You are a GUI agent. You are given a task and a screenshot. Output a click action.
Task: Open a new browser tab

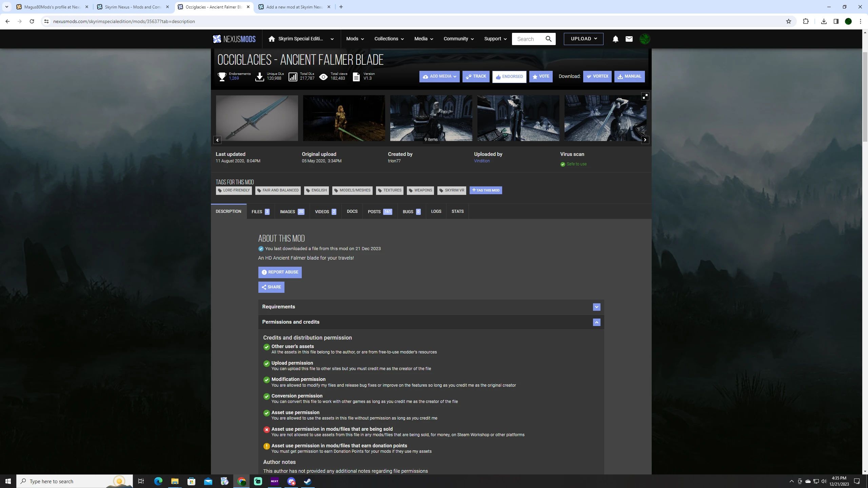point(341,7)
